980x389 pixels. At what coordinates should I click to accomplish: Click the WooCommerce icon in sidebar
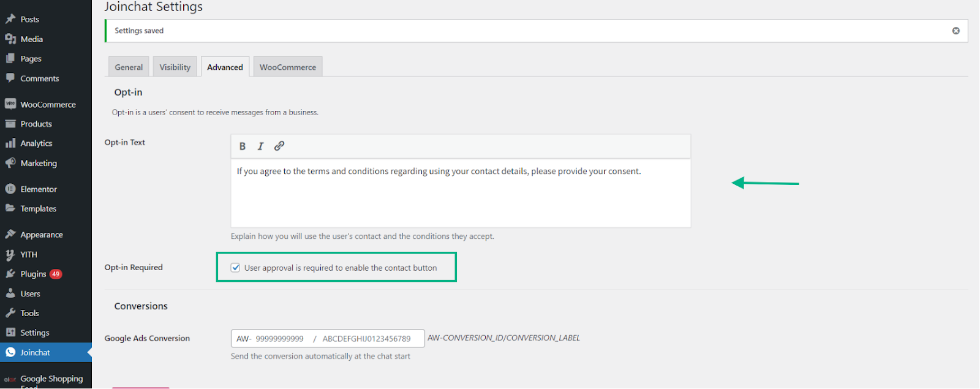point(10,104)
